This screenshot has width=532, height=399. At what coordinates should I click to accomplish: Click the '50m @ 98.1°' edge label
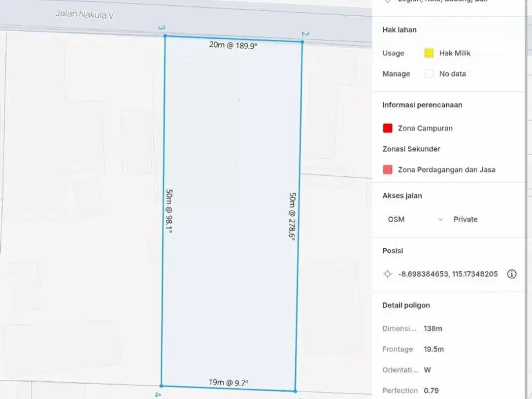169,211
